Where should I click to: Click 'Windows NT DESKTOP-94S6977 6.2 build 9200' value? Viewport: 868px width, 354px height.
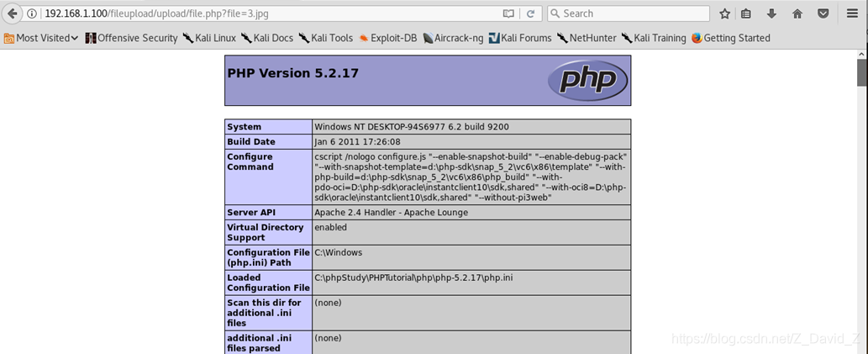411,127
